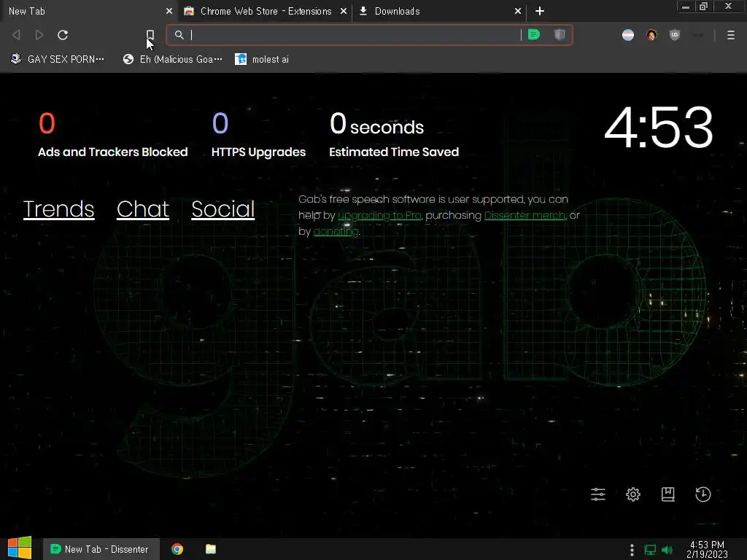Follow the Dissenter merch link
747x560 pixels.
(x=525, y=215)
